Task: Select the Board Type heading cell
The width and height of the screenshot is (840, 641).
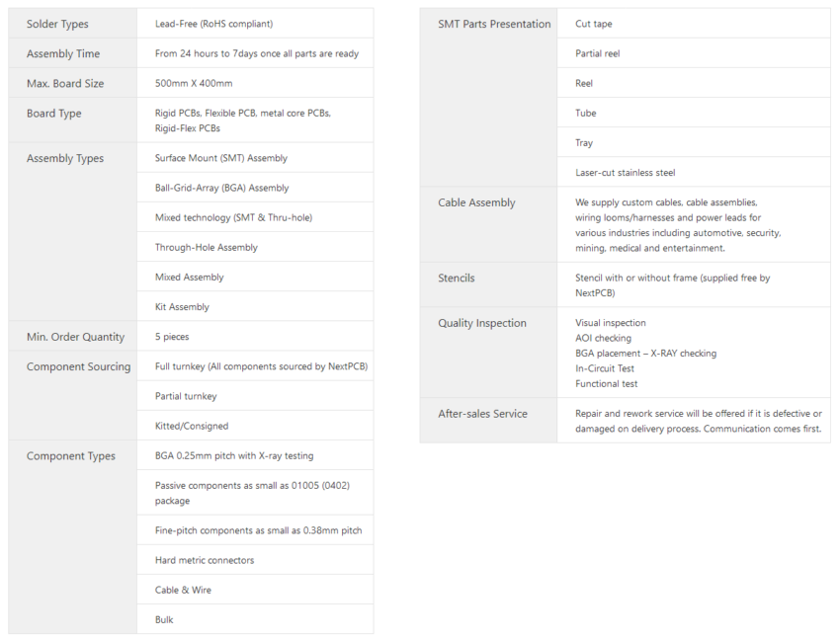Action: [x=54, y=114]
